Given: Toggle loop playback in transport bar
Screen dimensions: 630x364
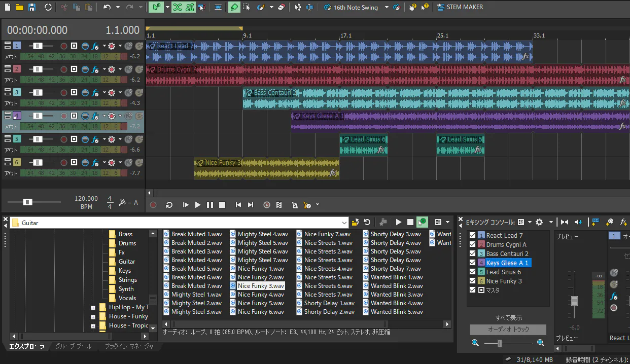Looking at the screenshot, I should tap(169, 205).
